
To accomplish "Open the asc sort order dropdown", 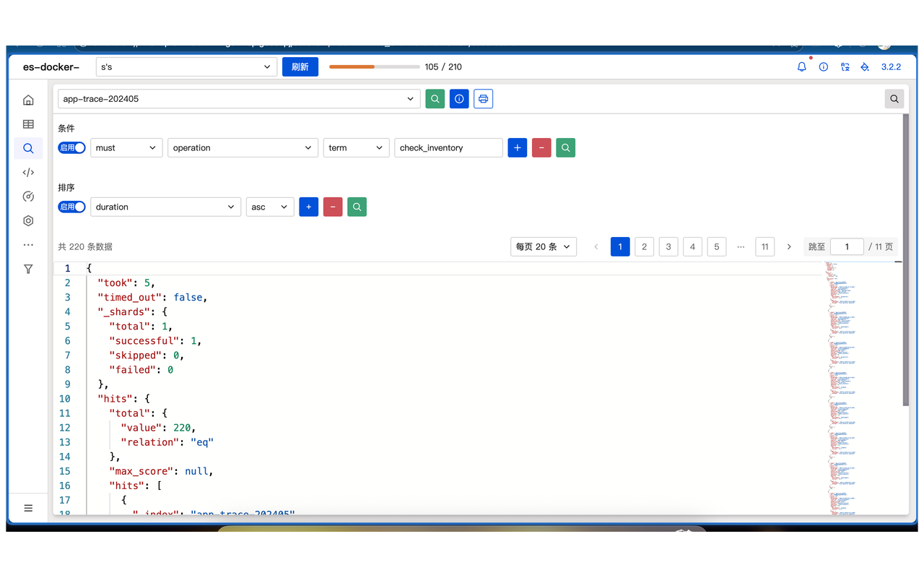I will click(269, 207).
